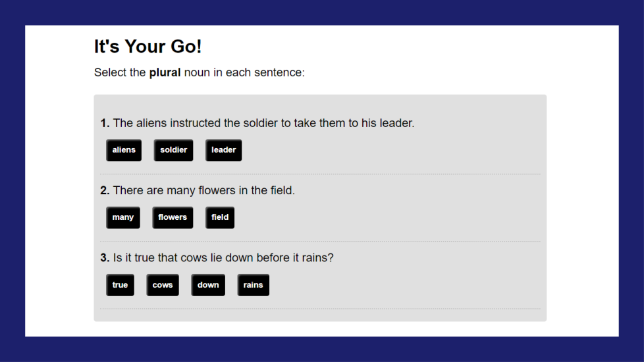Select the "cows" answer button
This screenshot has height=362, width=644.
163,285
